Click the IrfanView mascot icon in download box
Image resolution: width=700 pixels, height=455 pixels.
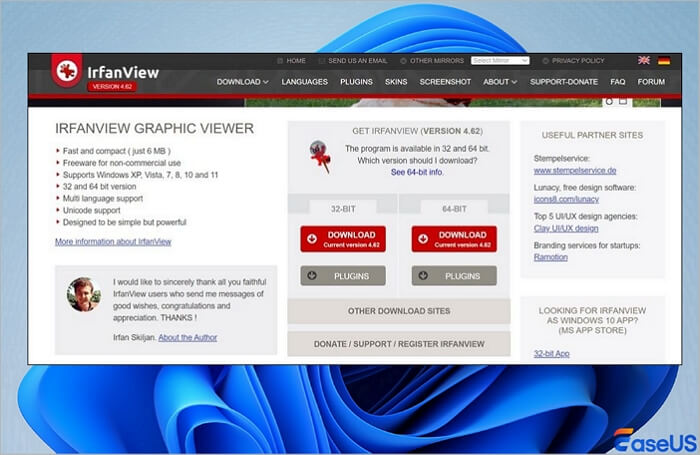[321, 156]
